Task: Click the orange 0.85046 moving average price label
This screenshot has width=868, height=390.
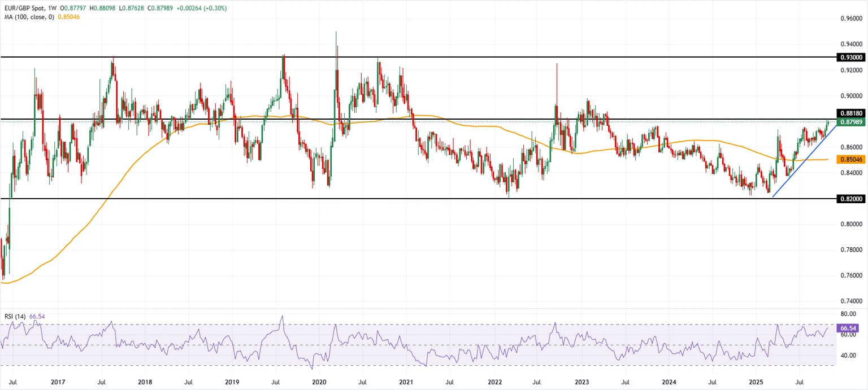Action: (x=851, y=160)
